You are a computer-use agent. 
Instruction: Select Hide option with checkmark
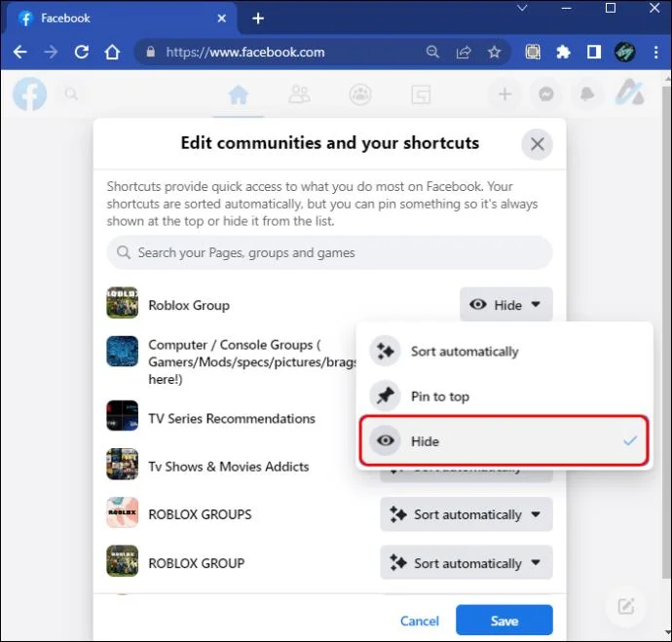coord(504,440)
